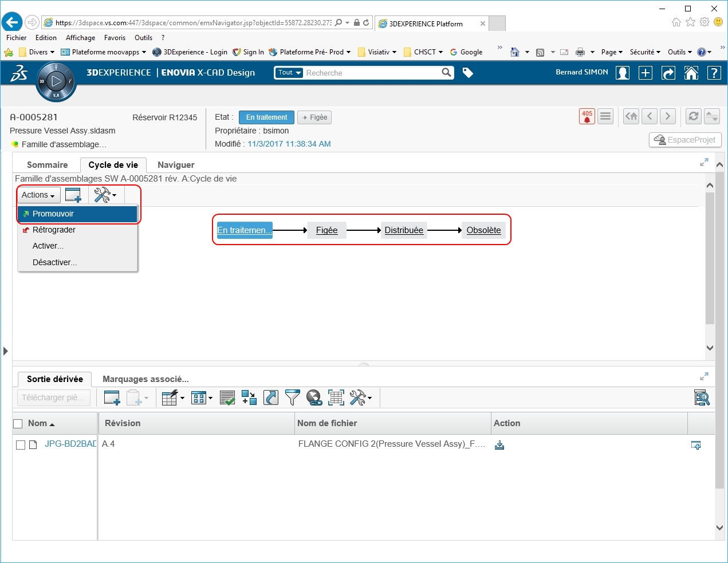
Task: Click the table frame selection icon
Action: coord(336,397)
